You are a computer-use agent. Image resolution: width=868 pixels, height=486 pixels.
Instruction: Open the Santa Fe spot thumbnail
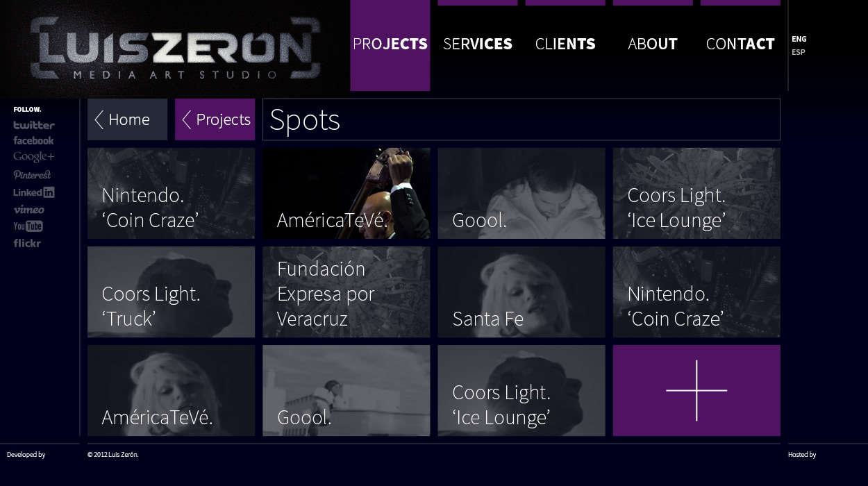(x=521, y=292)
